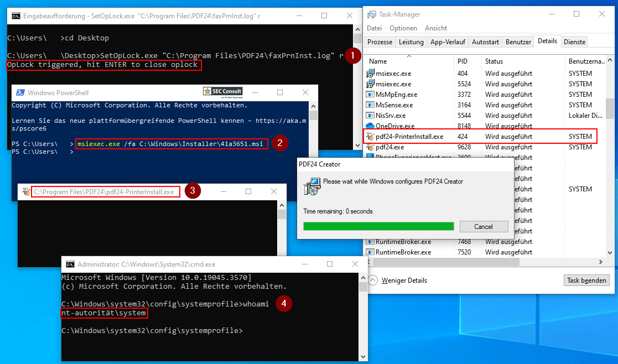This screenshot has width=618, height=364.
Task: Open the Optionen menu
Action: (x=403, y=28)
